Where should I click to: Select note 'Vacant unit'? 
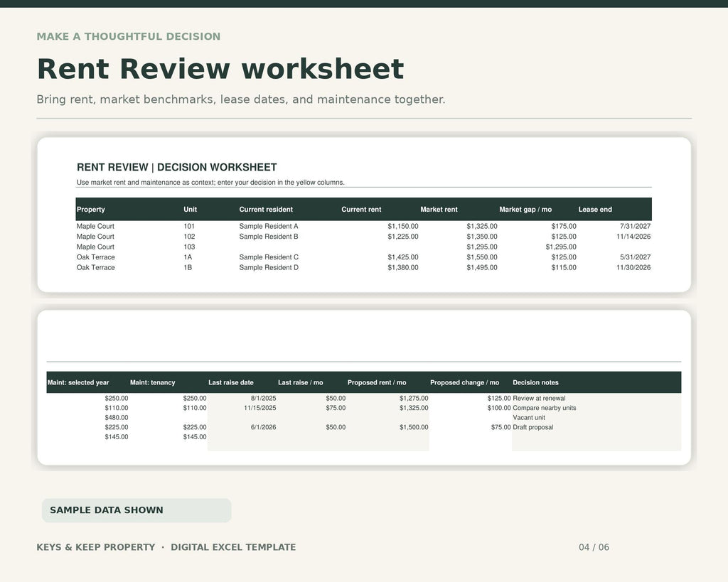pos(529,417)
